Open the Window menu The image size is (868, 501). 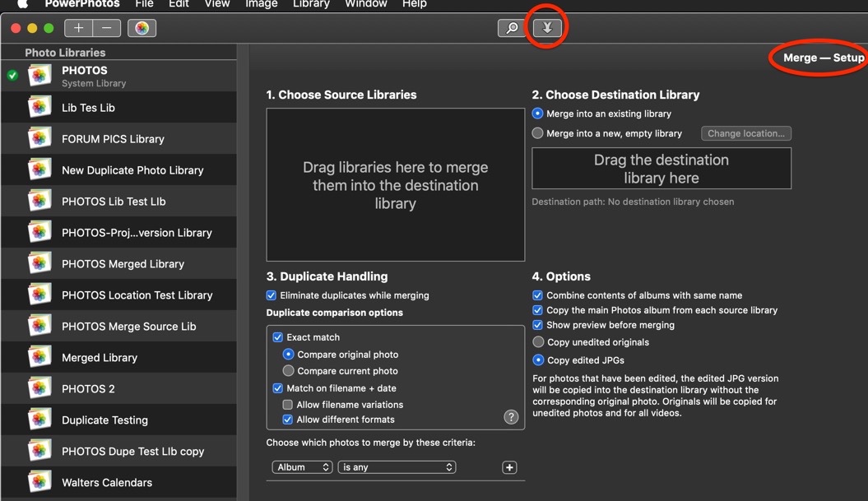pos(366,4)
